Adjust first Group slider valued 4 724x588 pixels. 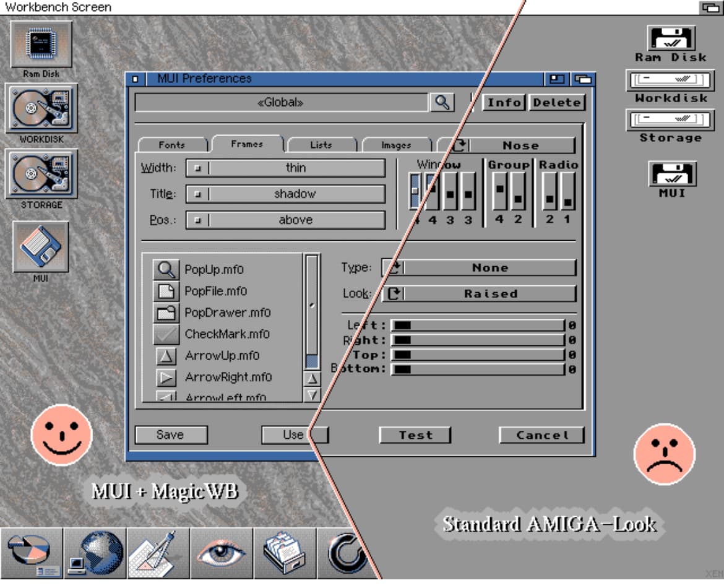(x=499, y=191)
